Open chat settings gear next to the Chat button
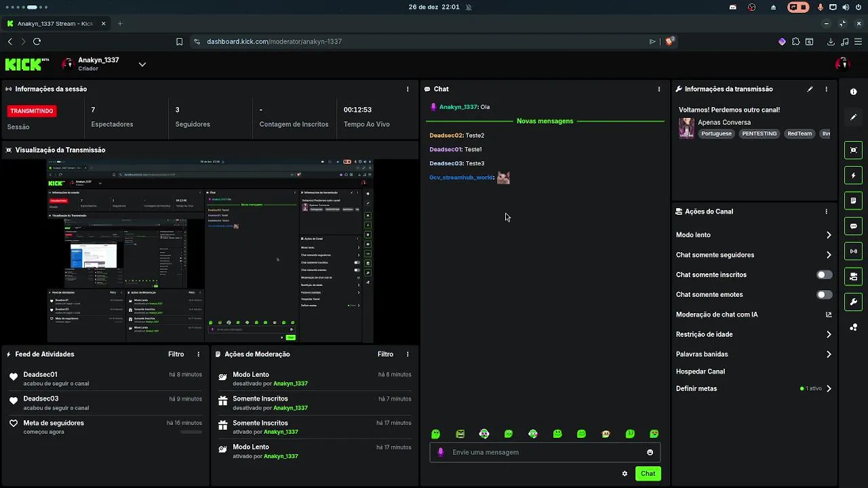Screen dimensions: 868x488 coord(625,474)
